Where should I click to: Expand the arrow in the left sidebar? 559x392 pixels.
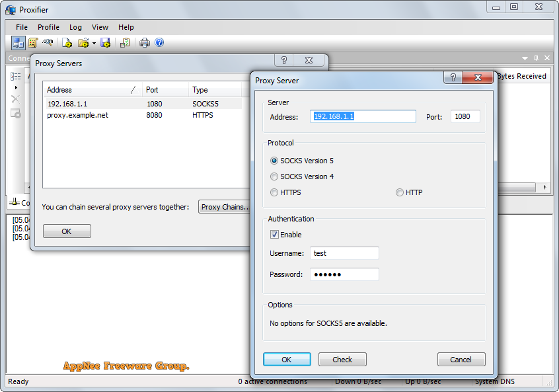[x=16, y=87]
